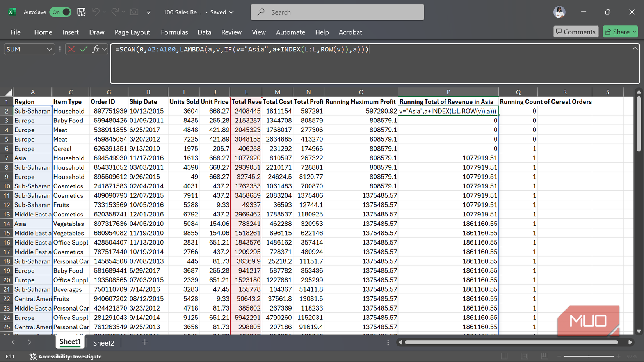Image resolution: width=644 pixels, height=362 pixels.
Task: Select Page Break Preview icon in the status bar
Action: coord(545,356)
